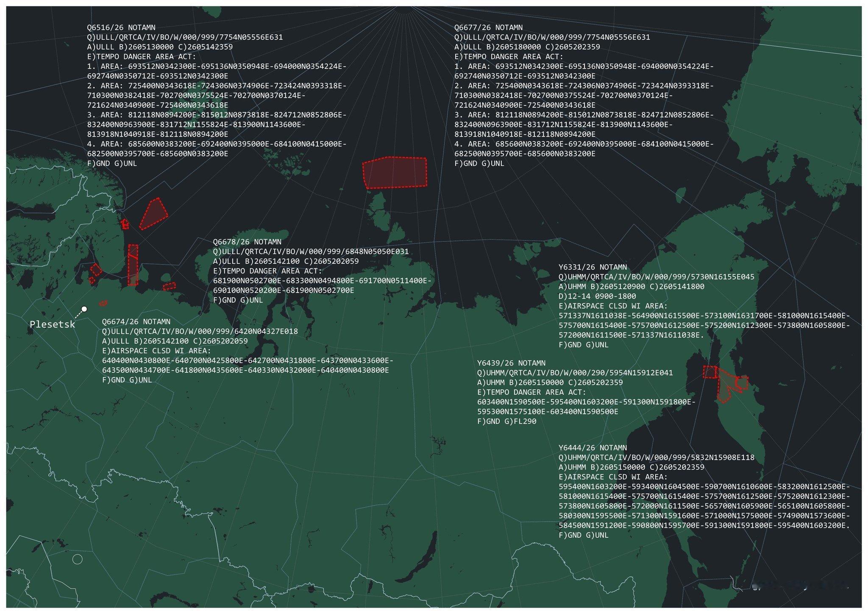The image size is (868, 614).
Task: Select the Y6444/26 NOTAMN header
Action: tap(593, 448)
